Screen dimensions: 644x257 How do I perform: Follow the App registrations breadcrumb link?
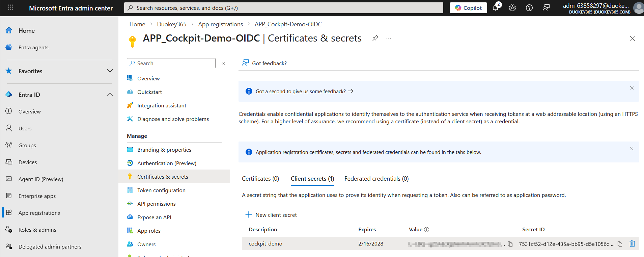point(221,24)
